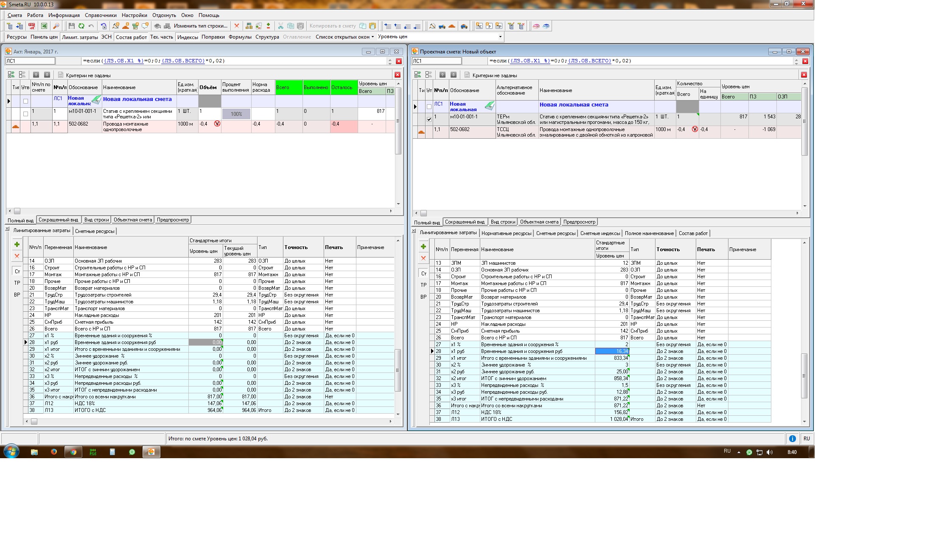The image size is (947, 560).
Task: Delete row with red X toolbar icon
Action: (x=237, y=26)
